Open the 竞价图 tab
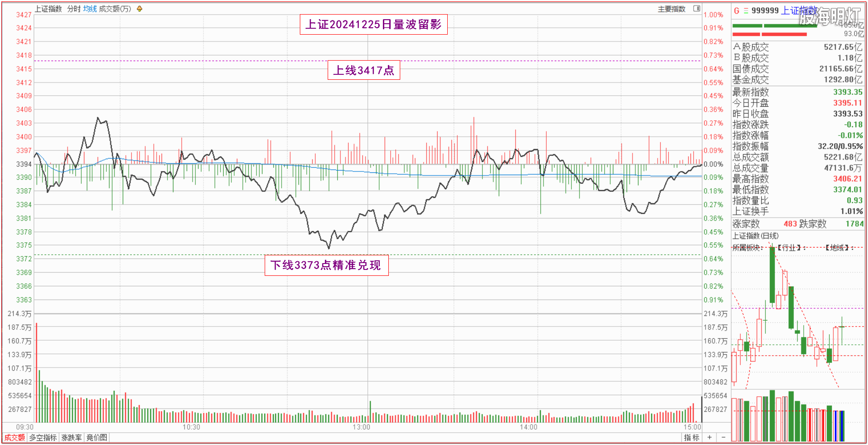The height and width of the screenshot is (445, 868). tap(97, 438)
